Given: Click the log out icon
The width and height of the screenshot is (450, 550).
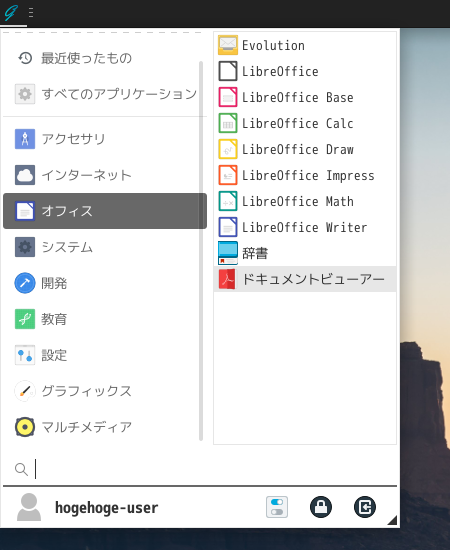Looking at the screenshot, I should tap(365, 507).
